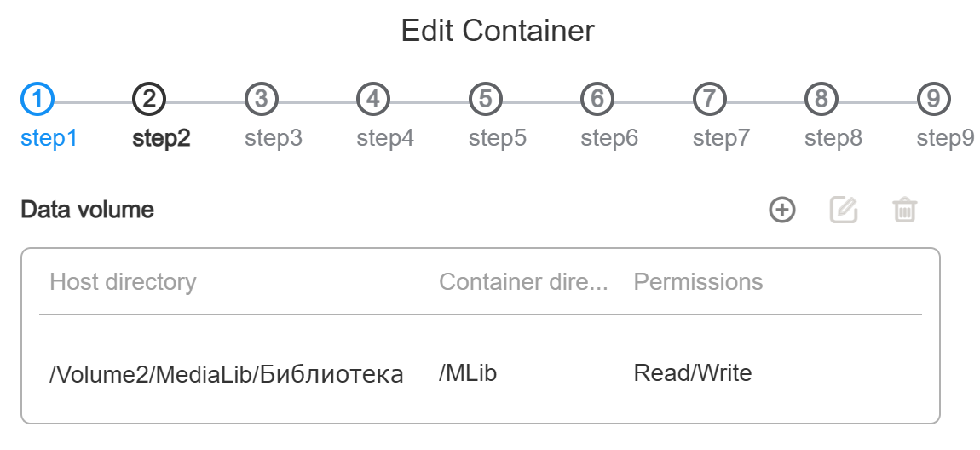This screenshot has width=980, height=450.
Task: Navigate to step 5 circle
Action: tap(486, 100)
